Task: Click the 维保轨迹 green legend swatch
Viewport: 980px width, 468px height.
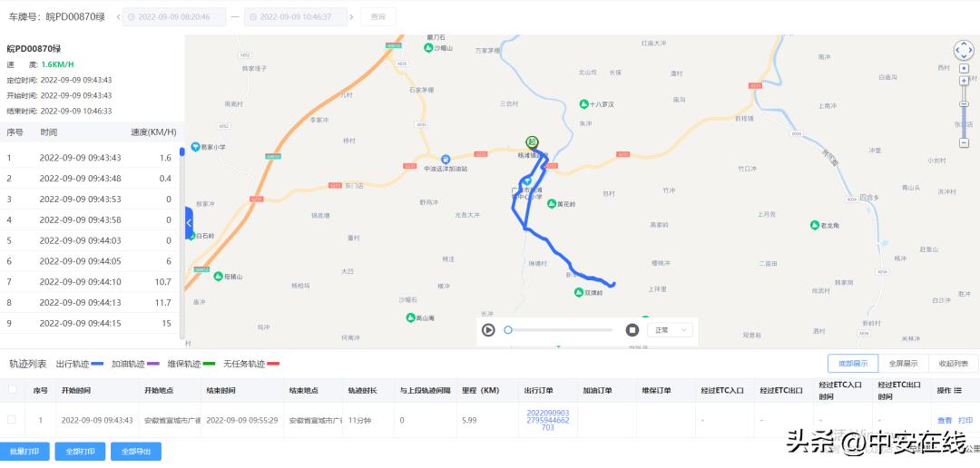Action: pyautogui.click(x=209, y=364)
